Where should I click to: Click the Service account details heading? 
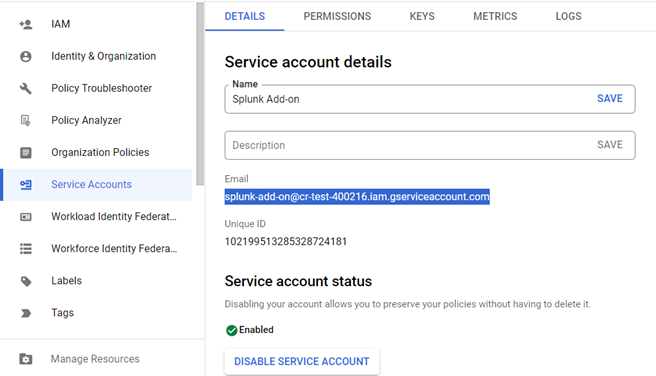pos(308,62)
